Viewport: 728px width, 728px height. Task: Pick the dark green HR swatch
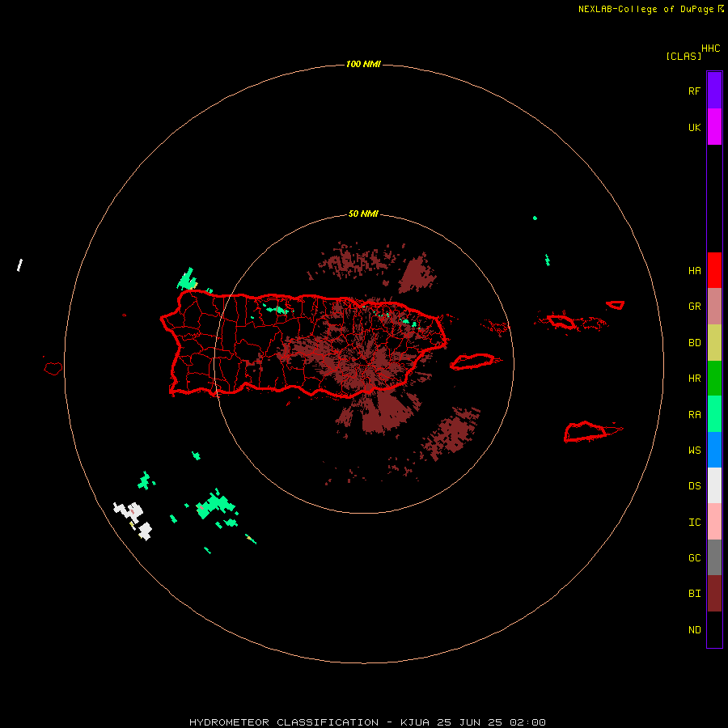714,379
